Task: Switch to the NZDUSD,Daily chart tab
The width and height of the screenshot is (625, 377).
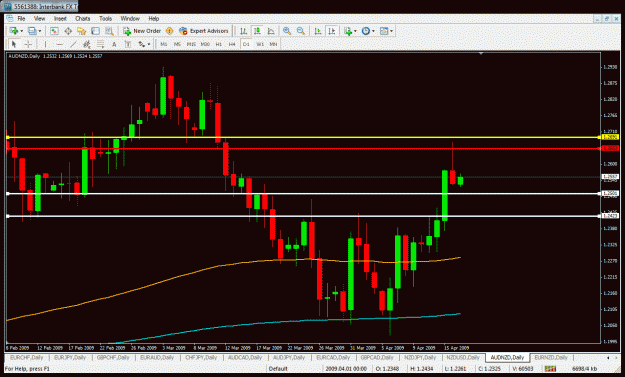Action: click(x=463, y=357)
